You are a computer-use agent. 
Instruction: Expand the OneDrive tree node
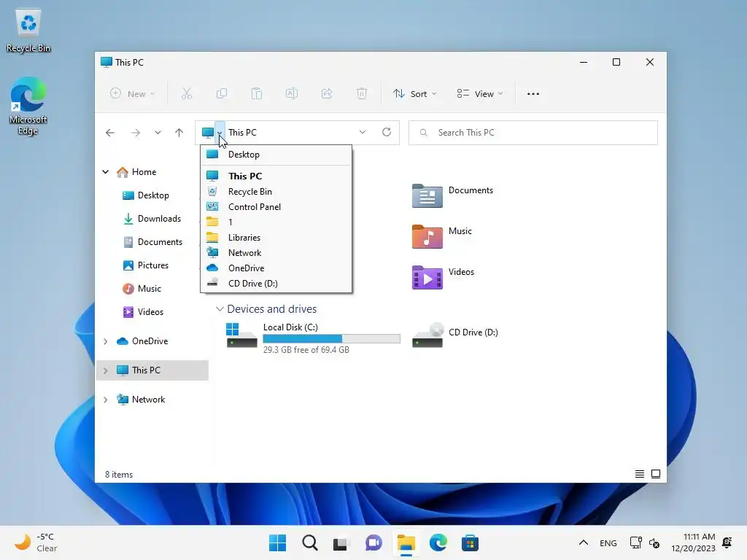pos(105,341)
